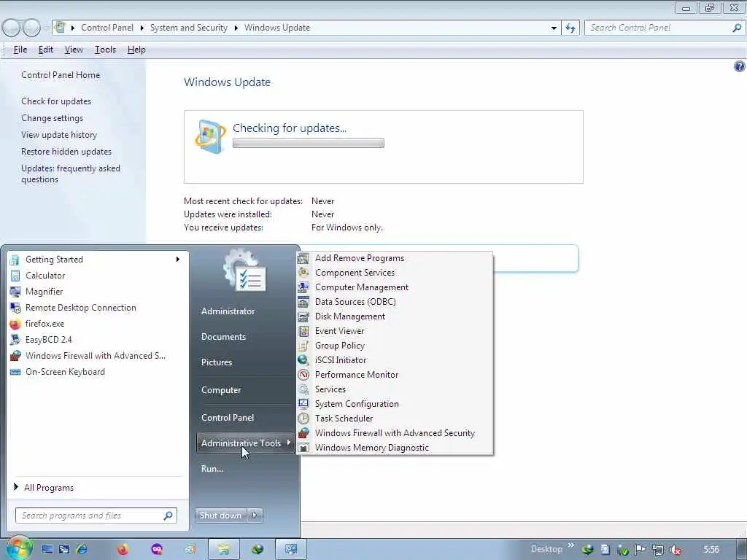The width and height of the screenshot is (747, 560).
Task: Open Documents in the Start menu
Action: point(223,337)
